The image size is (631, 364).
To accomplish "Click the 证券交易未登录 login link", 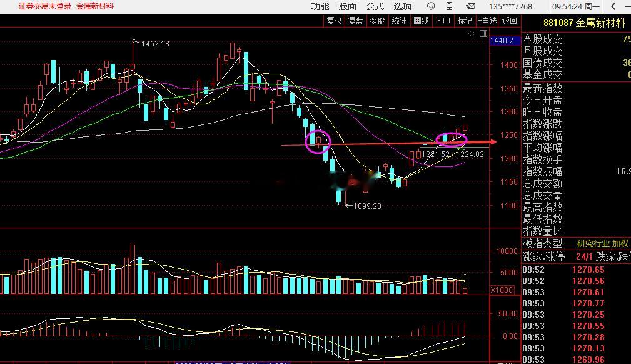I will click(x=44, y=6).
